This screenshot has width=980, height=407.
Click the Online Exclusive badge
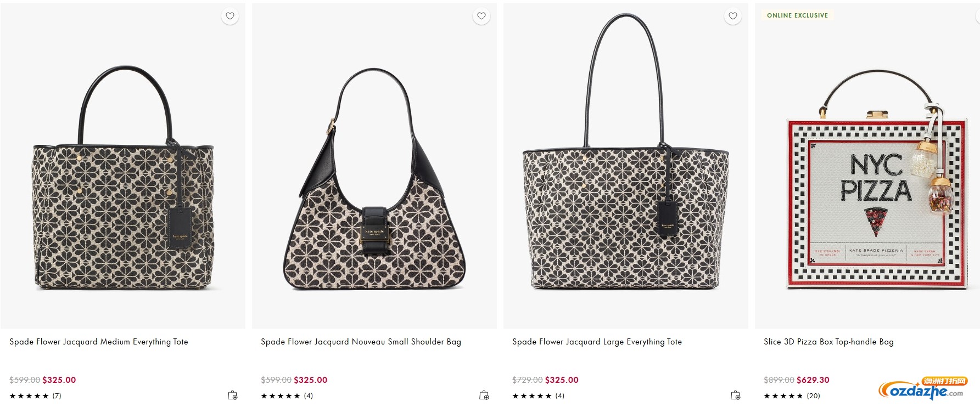pos(797,15)
